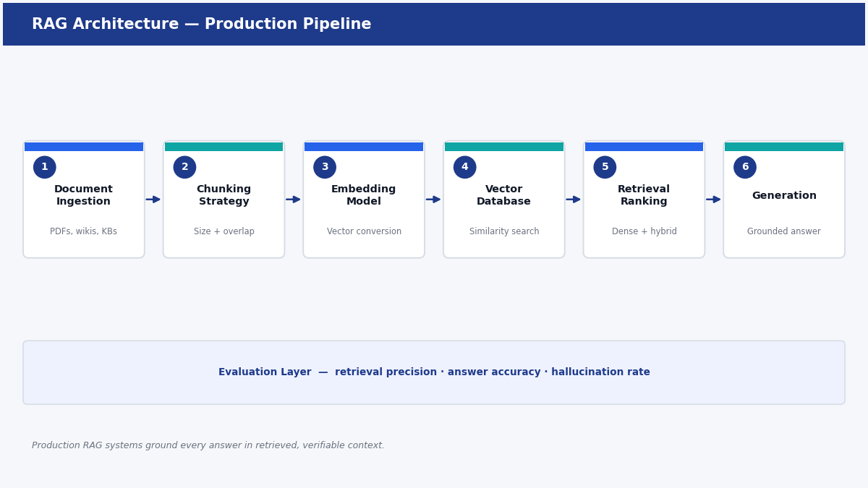The width and height of the screenshot is (868, 488).
Task: Select the Chunking Strategy heading
Action: [224, 195]
